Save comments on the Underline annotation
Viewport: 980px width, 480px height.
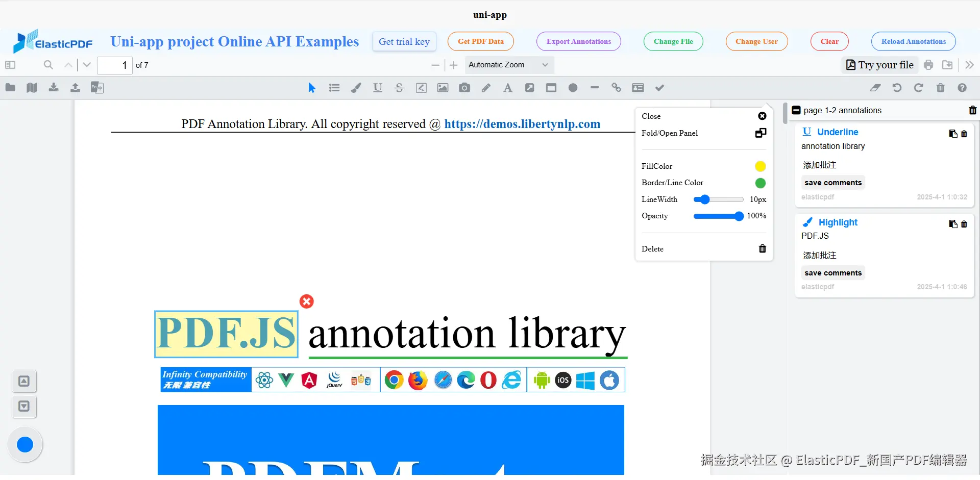point(833,183)
